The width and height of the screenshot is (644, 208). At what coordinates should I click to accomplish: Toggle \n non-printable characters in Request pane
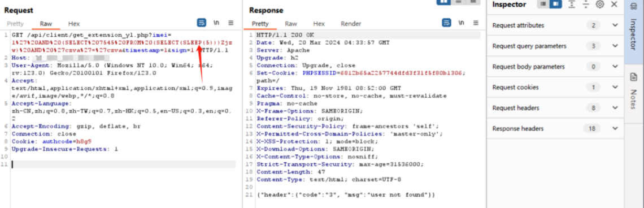216,23
